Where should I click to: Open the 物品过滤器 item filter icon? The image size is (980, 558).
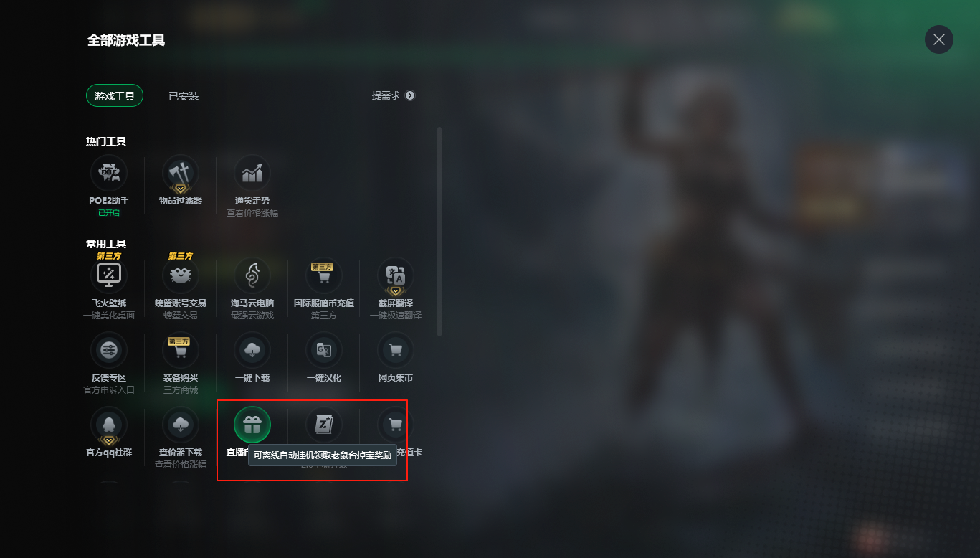point(181,173)
